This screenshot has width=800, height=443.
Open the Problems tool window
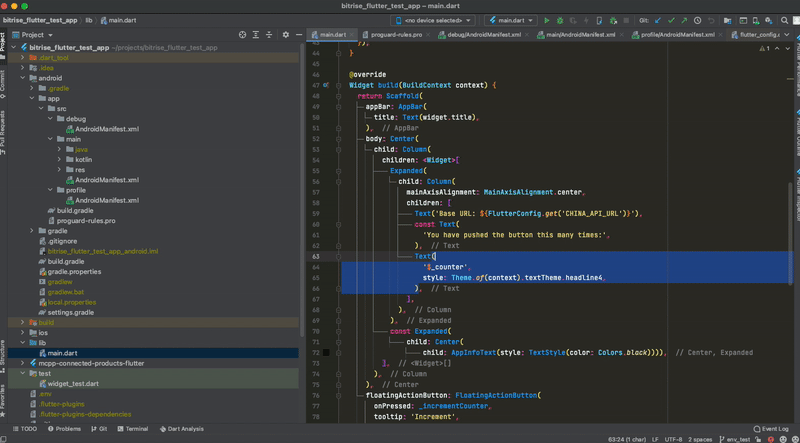pyautogui.click(x=64, y=429)
